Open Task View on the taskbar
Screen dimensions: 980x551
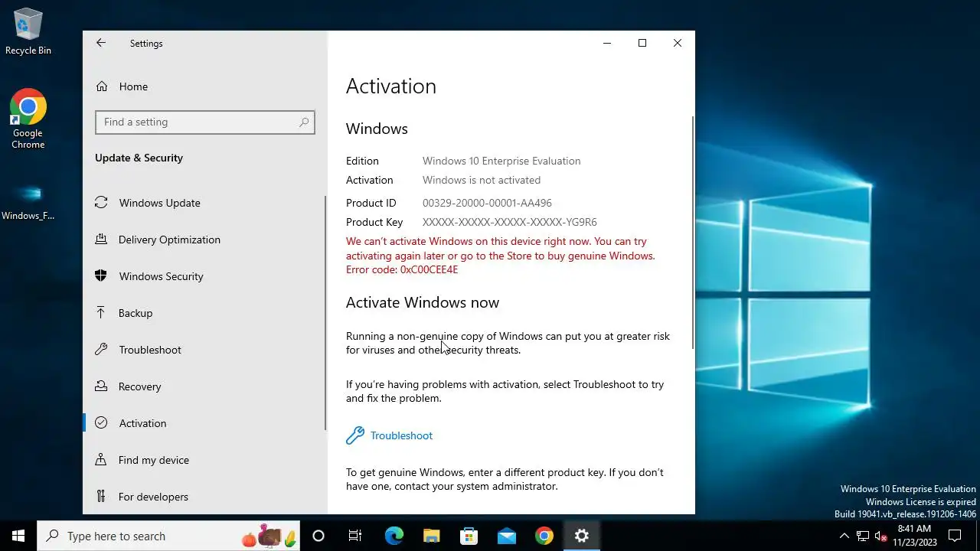(x=355, y=536)
